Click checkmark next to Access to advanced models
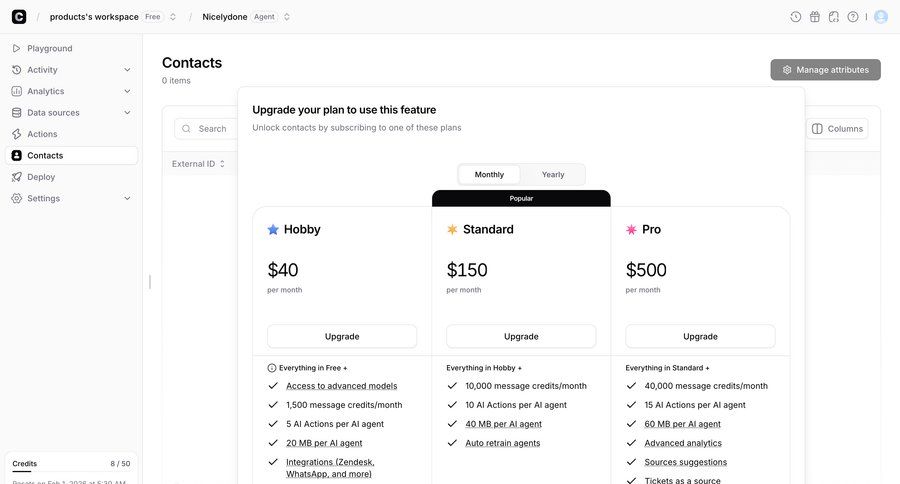 pyautogui.click(x=273, y=386)
